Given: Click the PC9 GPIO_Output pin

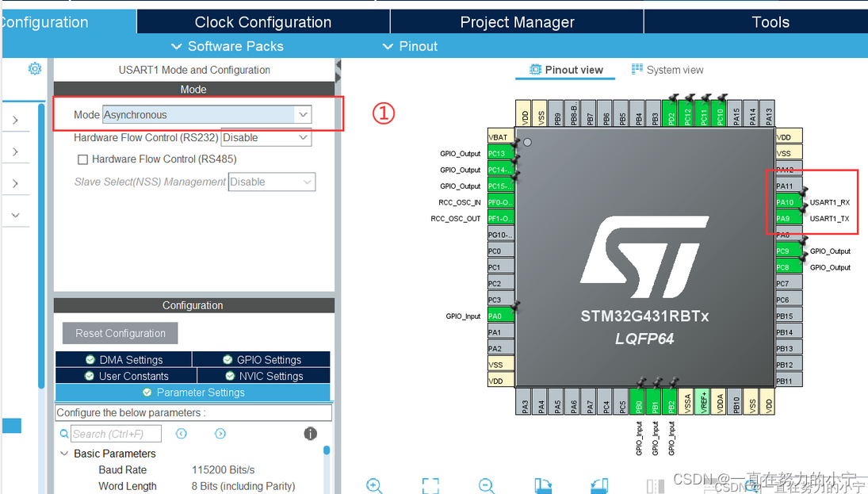Looking at the screenshot, I should tap(789, 251).
